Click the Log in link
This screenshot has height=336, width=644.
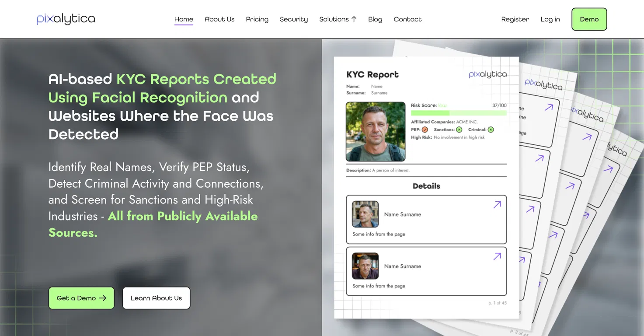pyautogui.click(x=550, y=19)
